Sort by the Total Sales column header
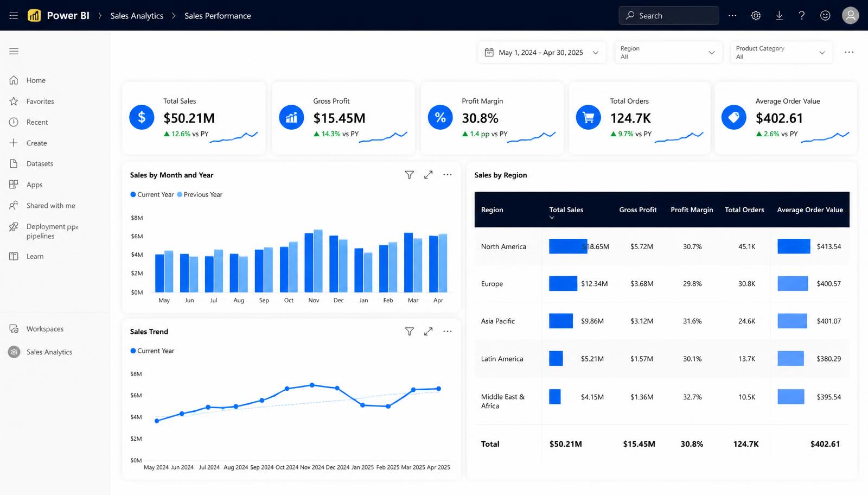 566,210
